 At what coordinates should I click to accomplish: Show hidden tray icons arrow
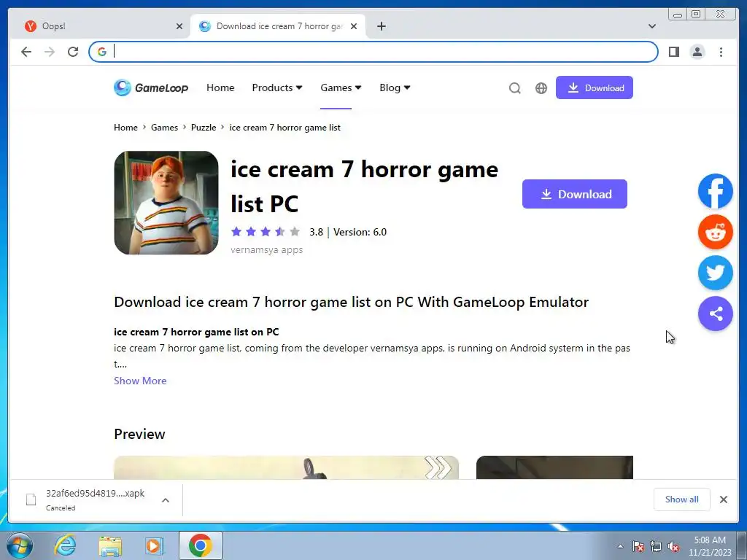pyautogui.click(x=620, y=546)
